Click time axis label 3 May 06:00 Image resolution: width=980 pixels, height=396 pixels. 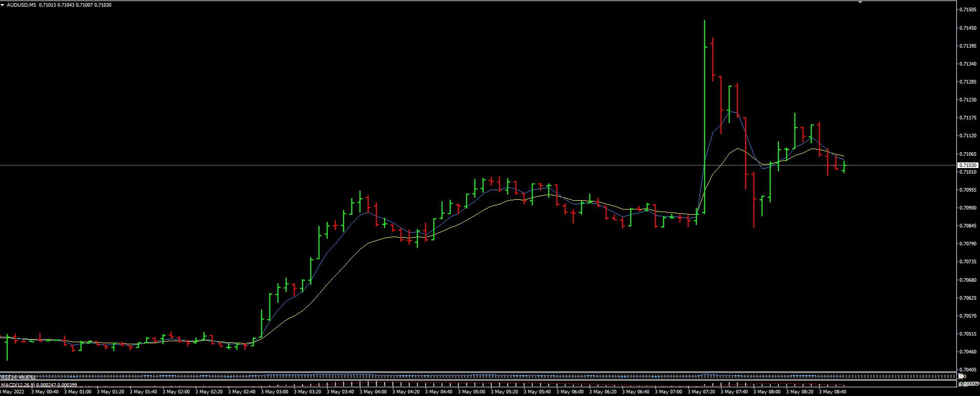[570, 392]
